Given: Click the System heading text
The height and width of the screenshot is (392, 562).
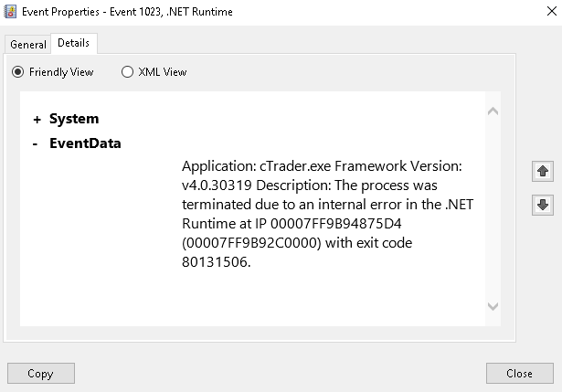Looking at the screenshot, I should tap(74, 119).
